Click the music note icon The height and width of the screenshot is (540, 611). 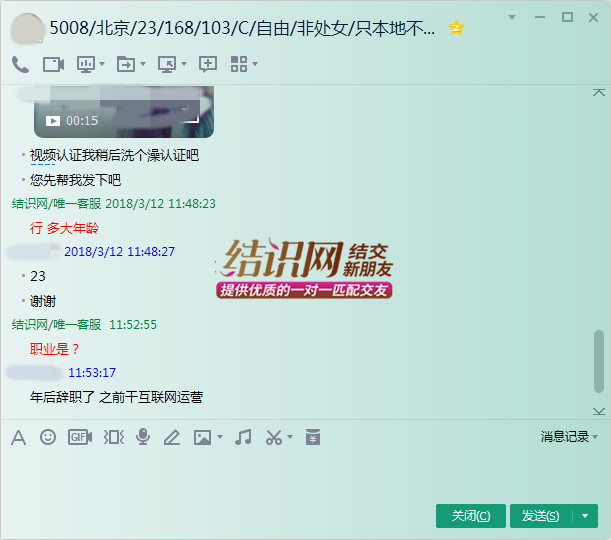(244, 437)
